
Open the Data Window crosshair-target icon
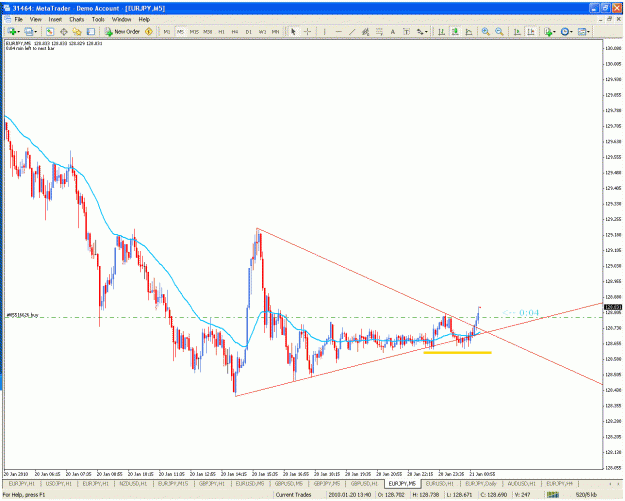click(x=63, y=31)
